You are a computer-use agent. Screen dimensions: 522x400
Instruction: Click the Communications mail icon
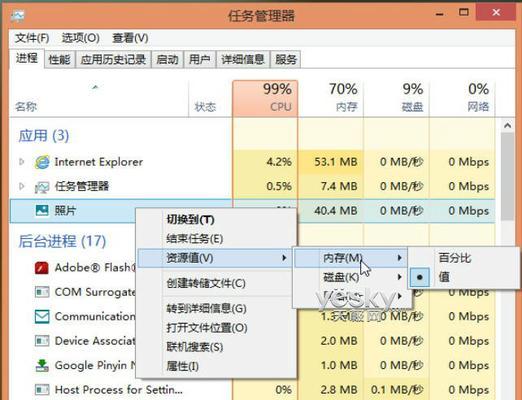(x=42, y=316)
